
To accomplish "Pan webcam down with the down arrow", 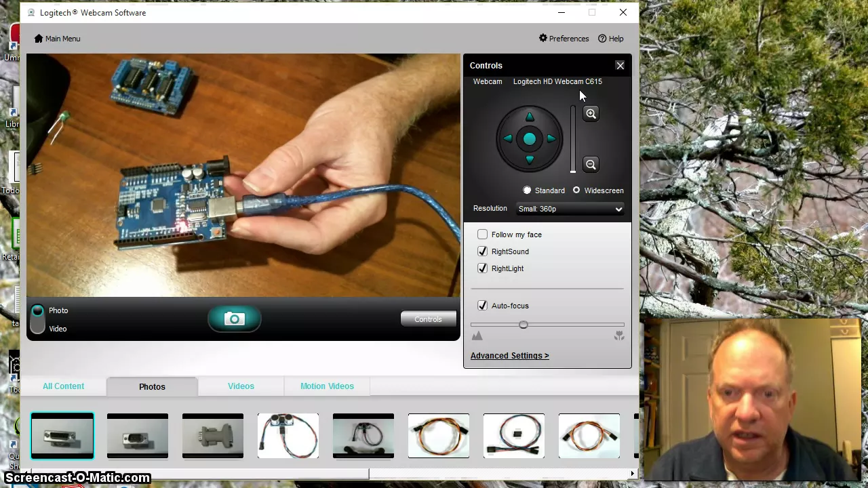I will 530,160.
